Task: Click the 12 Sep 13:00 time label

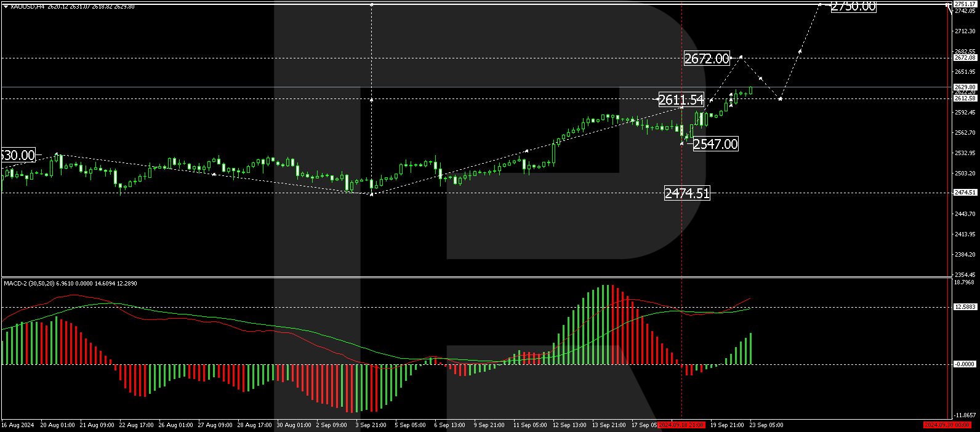Action: [x=569, y=425]
